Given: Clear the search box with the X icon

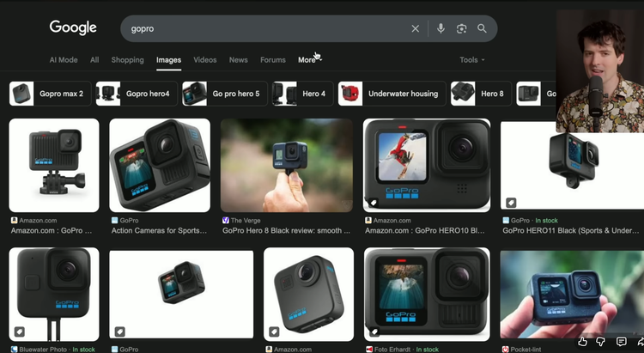Looking at the screenshot, I should click(x=416, y=28).
